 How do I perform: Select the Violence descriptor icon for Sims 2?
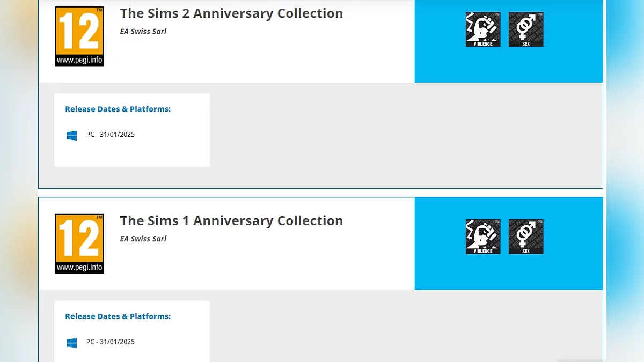(483, 29)
